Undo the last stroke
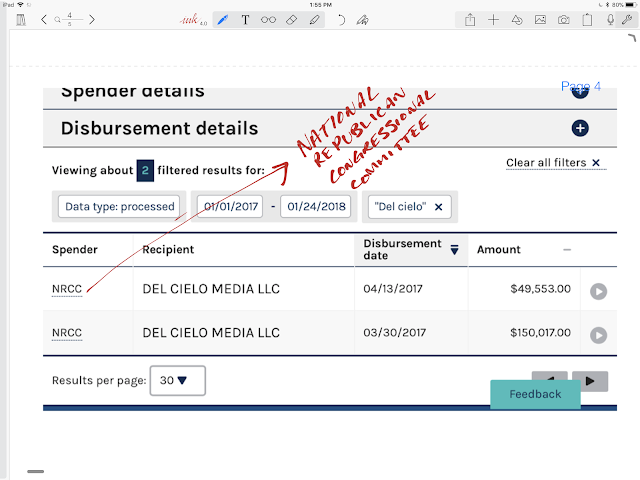Image resolution: width=640 pixels, height=480 pixels. point(341,20)
